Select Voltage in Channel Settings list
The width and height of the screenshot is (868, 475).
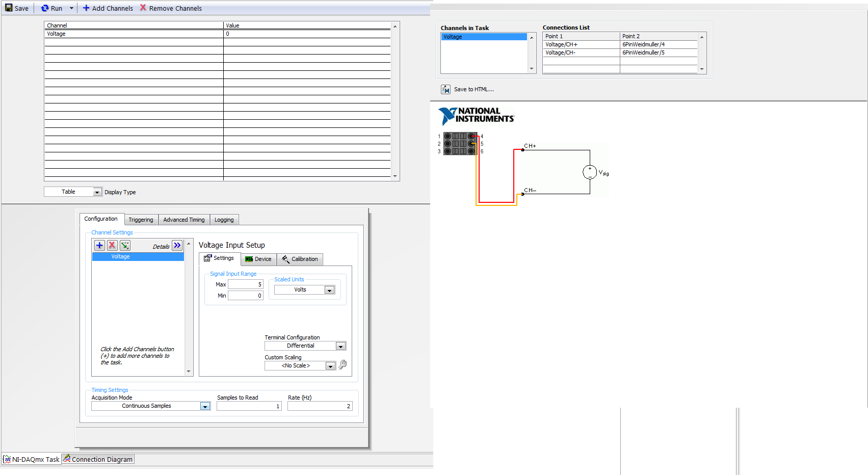[x=138, y=257]
